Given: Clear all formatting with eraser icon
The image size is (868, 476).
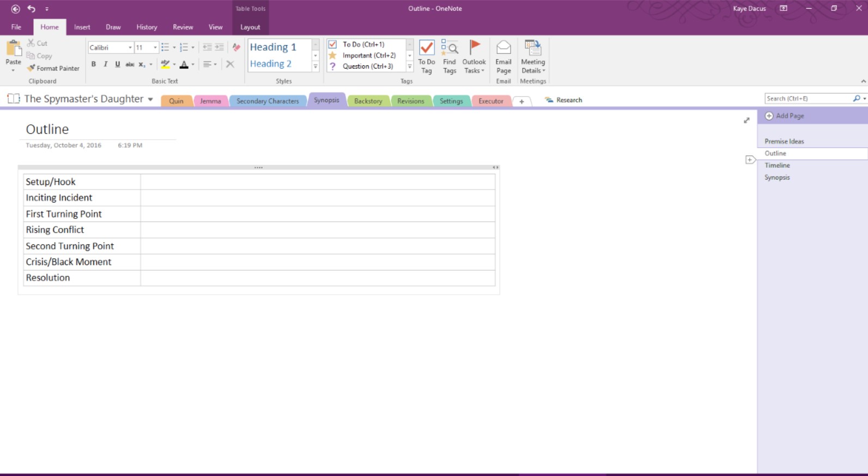Looking at the screenshot, I should 236,47.
